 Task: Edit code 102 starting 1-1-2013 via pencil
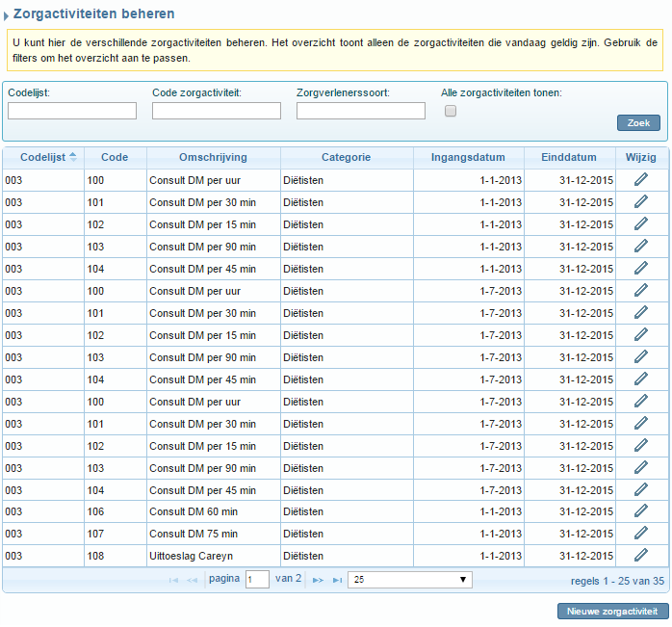point(641,224)
